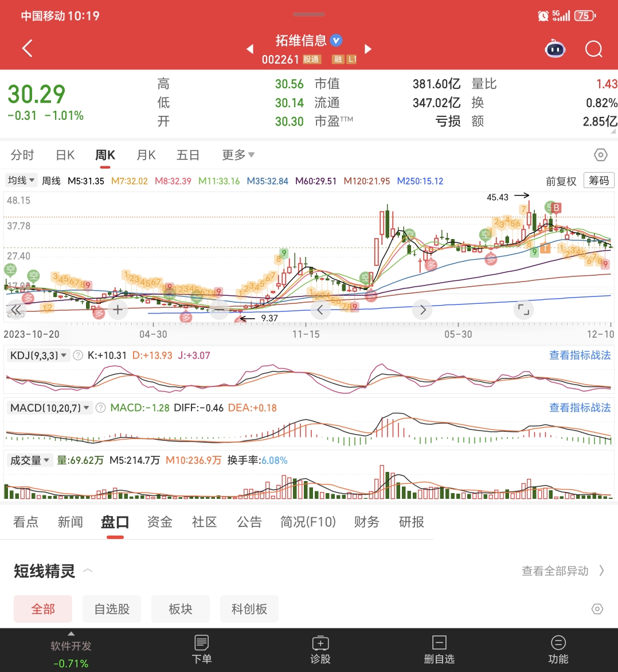Open the 简况(F10) tab

(308, 522)
